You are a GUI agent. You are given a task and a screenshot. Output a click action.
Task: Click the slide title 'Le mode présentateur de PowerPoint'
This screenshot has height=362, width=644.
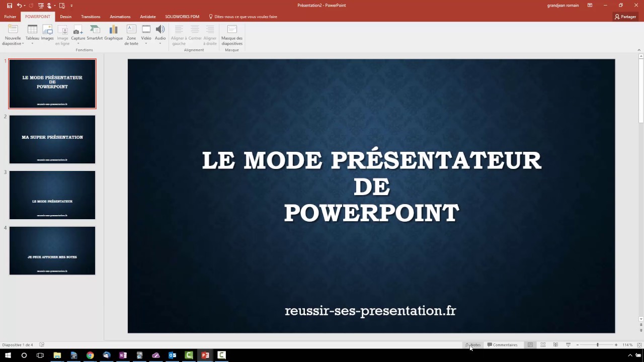pos(371,187)
